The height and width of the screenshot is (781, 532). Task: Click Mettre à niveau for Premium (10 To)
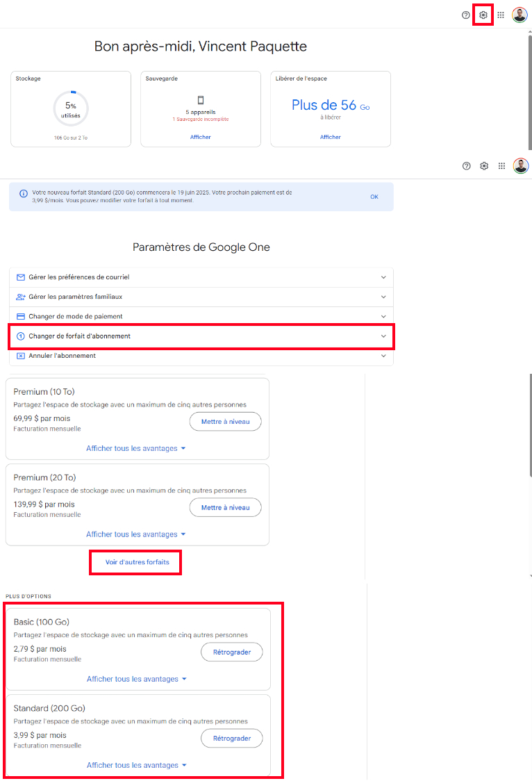226,421
